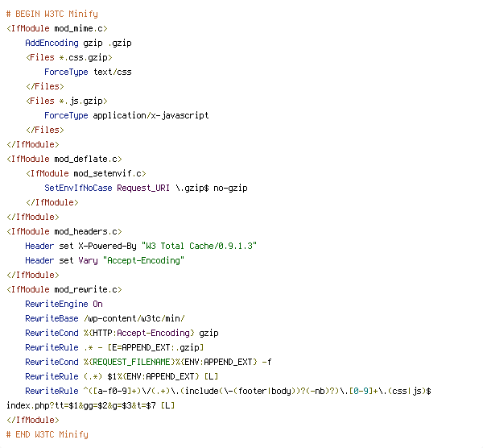Click the 'AddEncoding' directive keyword
483x448 pixels.
coord(52,43)
